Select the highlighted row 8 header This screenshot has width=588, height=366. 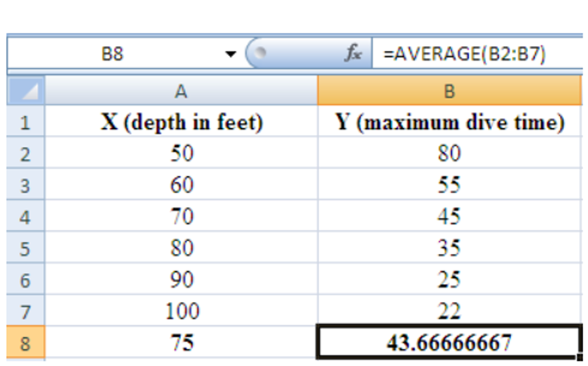(x=26, y=342)
